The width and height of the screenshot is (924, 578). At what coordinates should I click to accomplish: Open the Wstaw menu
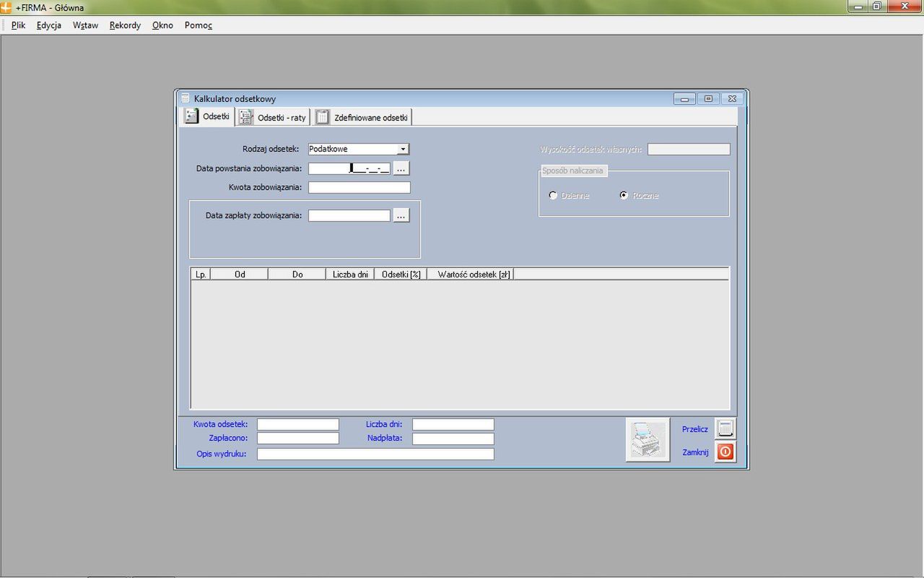[x=85, y=25]
